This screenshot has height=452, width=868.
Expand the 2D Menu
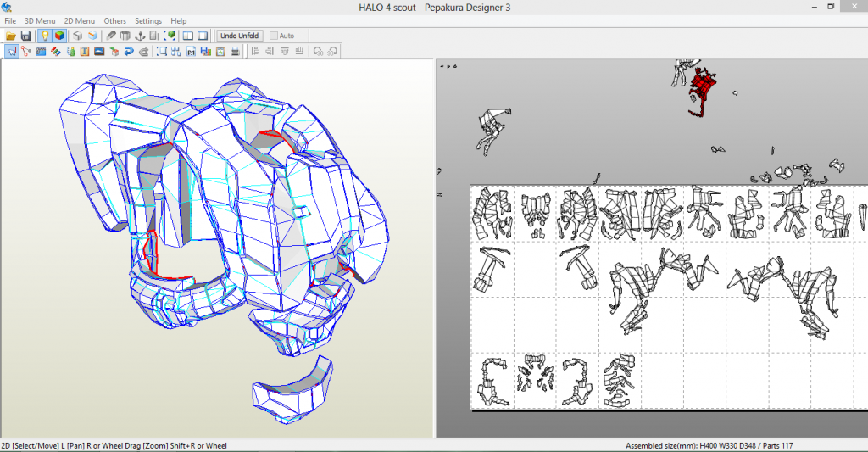pyautogui.click(x=79, y=20)
